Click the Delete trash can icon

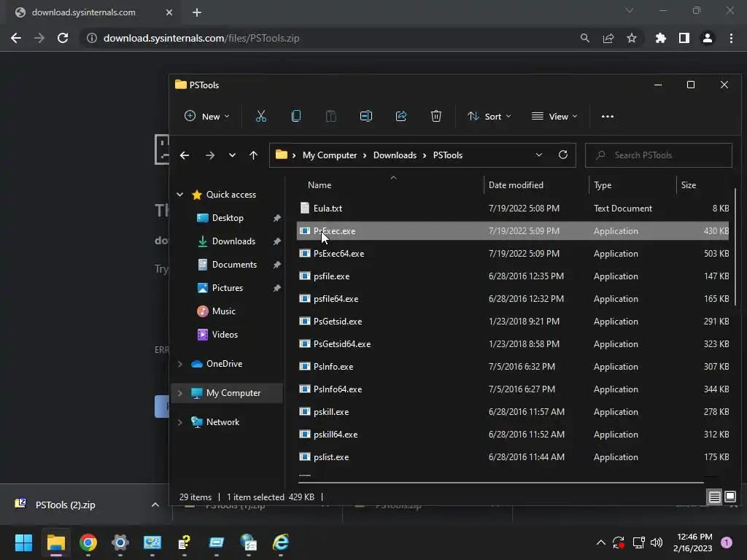point(436,116)
